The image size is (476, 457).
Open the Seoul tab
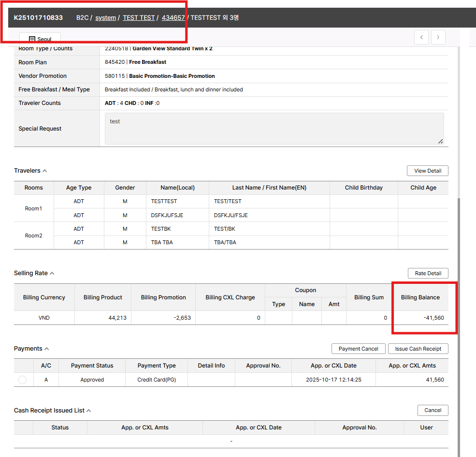40,39
